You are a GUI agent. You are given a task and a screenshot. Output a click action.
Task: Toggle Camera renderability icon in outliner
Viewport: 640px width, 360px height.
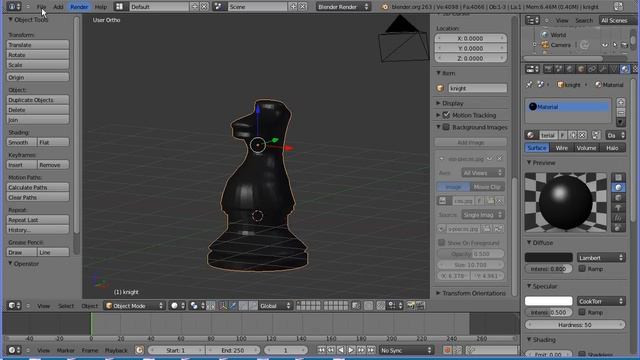pyautogui.click(x=624, y=45)
